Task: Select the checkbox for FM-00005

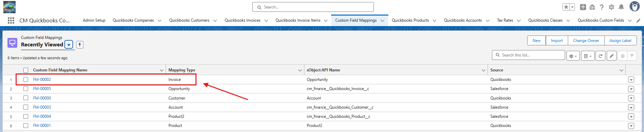Action: (x=26, y=89)
